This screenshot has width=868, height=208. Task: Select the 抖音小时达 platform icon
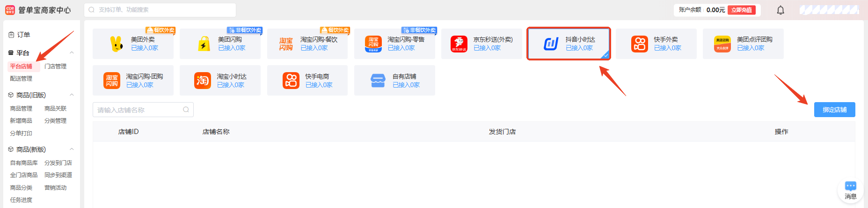(x=551, y=44)
